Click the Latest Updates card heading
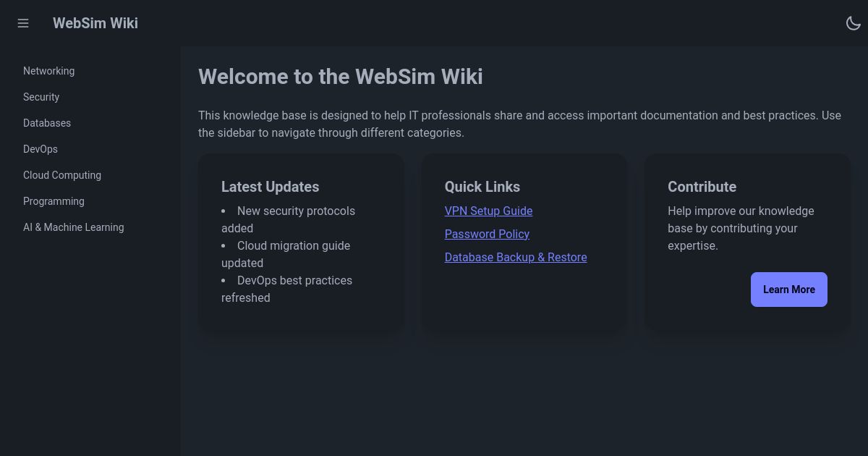 coord(270,187)
